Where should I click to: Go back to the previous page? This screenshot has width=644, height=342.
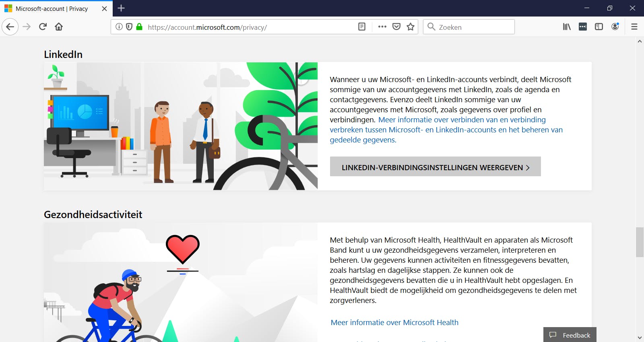click(x=10, y=27)
